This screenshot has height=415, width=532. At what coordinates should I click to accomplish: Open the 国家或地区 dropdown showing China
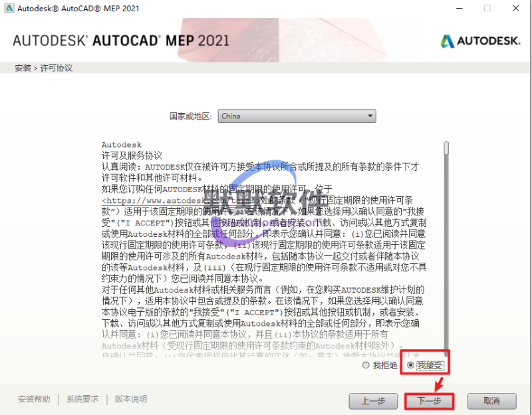[297, 116]
